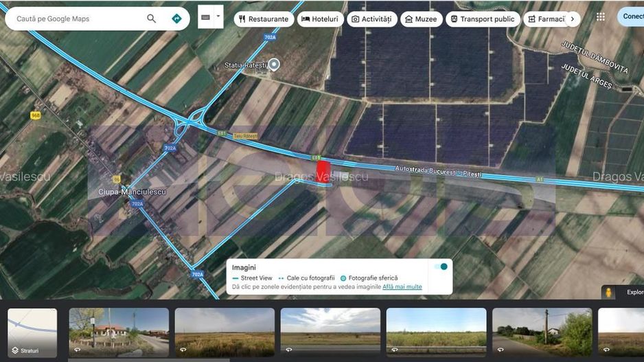Focus the Caută pe Google Maps search field
This screenshot has height=362, width=644.
(x=78, y=19)
